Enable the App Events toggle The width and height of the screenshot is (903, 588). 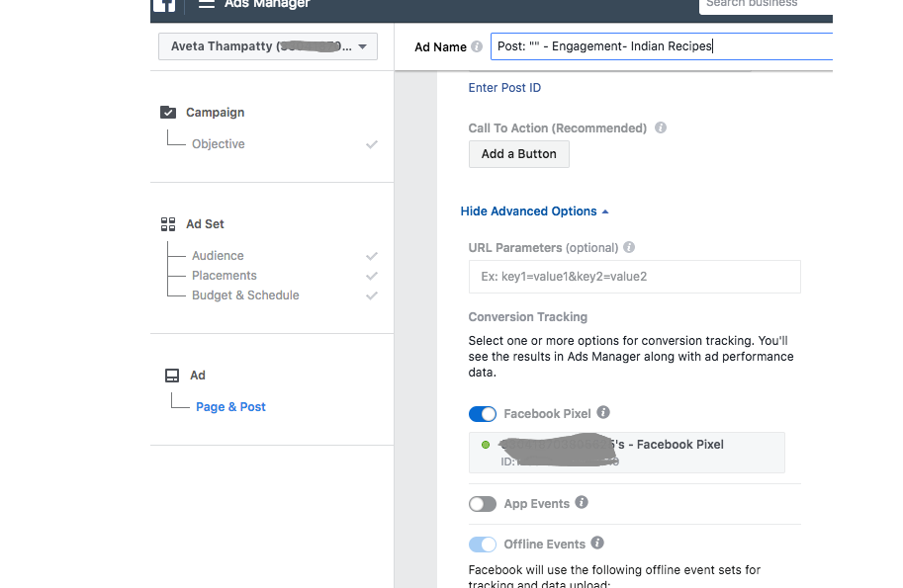point(483,504)
